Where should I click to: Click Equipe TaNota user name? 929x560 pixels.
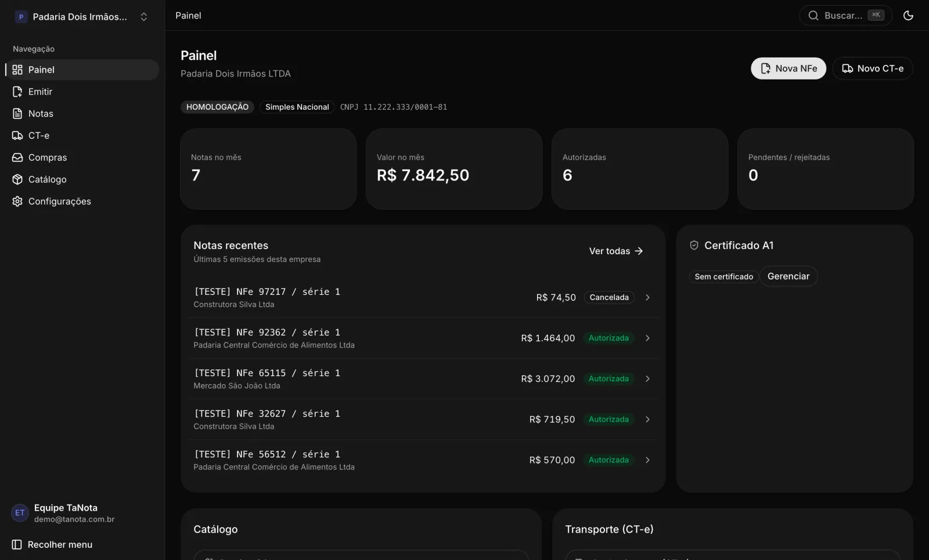[x=66, y=508]
